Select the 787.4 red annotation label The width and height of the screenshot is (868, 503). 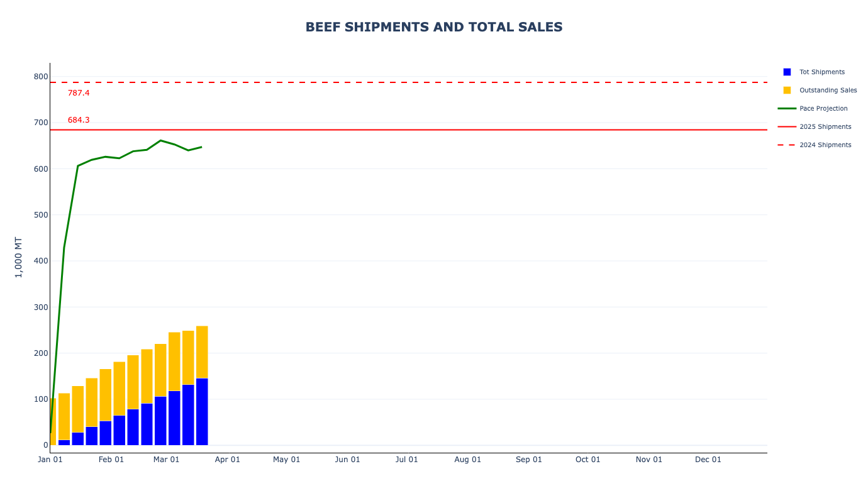pos(79,93)
